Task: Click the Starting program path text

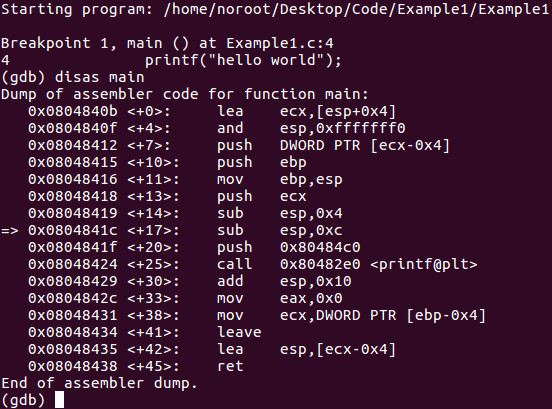Action: [x=356, y=9]
